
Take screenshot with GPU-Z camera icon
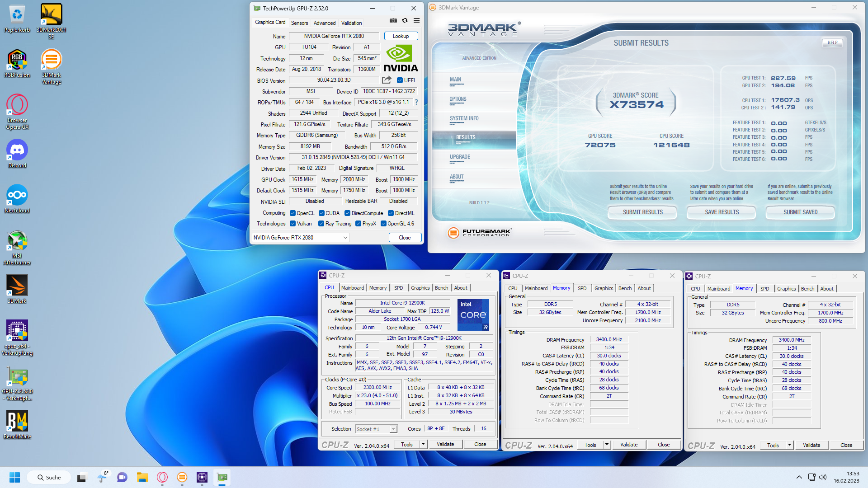point(393,20)
